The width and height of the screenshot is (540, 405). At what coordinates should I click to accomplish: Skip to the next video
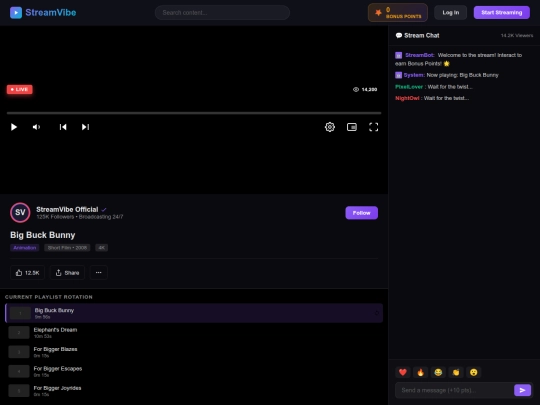point(85,127)
